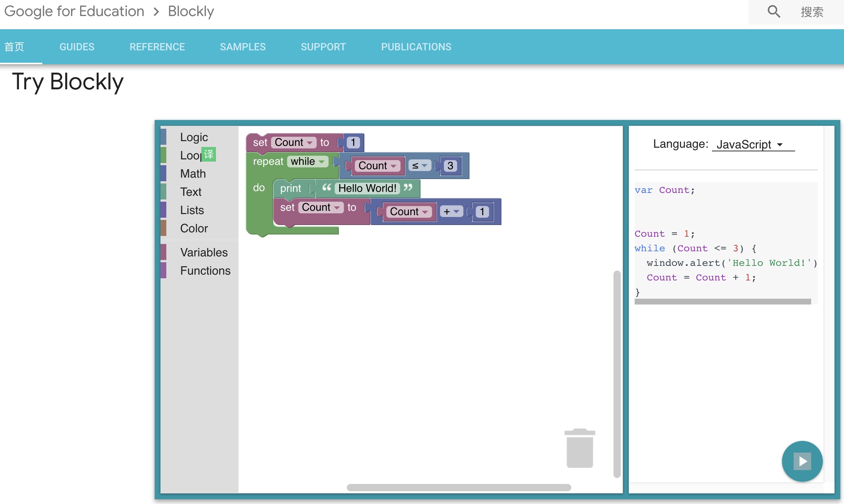
Task: Open the PUBLICATIONS tab
Action: pos(416,47)
